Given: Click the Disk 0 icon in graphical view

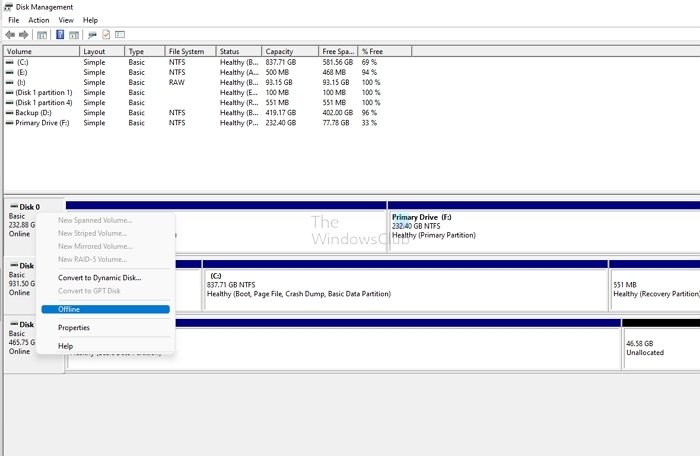Looking at the screenshot, I should click(x=14, y=207).
